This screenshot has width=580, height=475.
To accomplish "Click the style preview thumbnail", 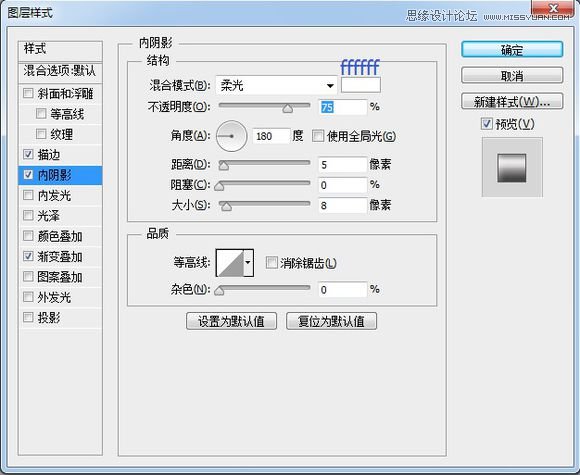I will click(x=512, y=167).
